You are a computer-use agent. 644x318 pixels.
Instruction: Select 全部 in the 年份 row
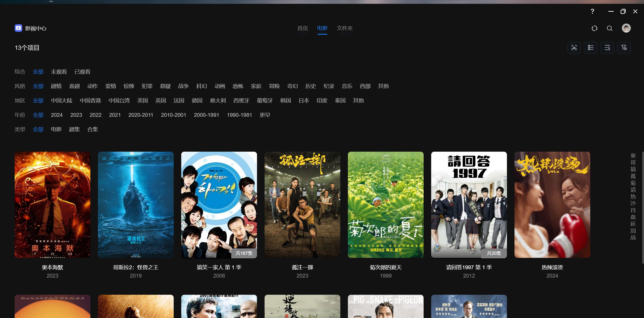38,115
